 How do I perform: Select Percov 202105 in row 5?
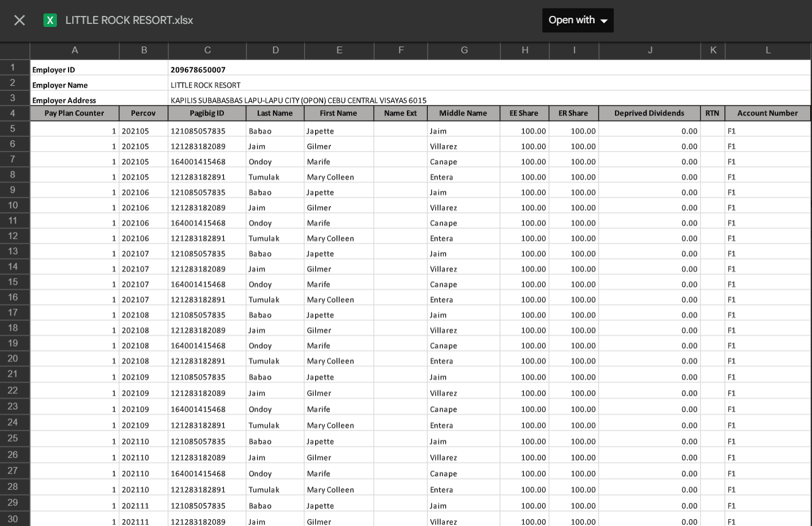pos(144,129)
